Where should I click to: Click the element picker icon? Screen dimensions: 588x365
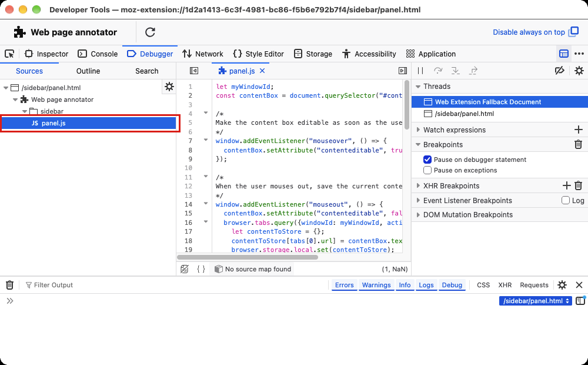pyautogui.click(x=9, y=54)
